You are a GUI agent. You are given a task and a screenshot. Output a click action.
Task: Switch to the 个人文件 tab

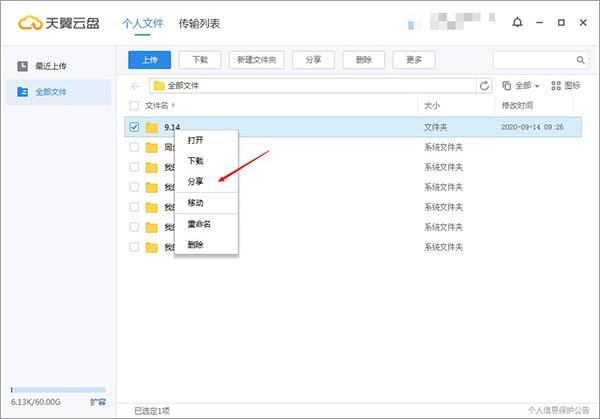click(x=143, y=24)
